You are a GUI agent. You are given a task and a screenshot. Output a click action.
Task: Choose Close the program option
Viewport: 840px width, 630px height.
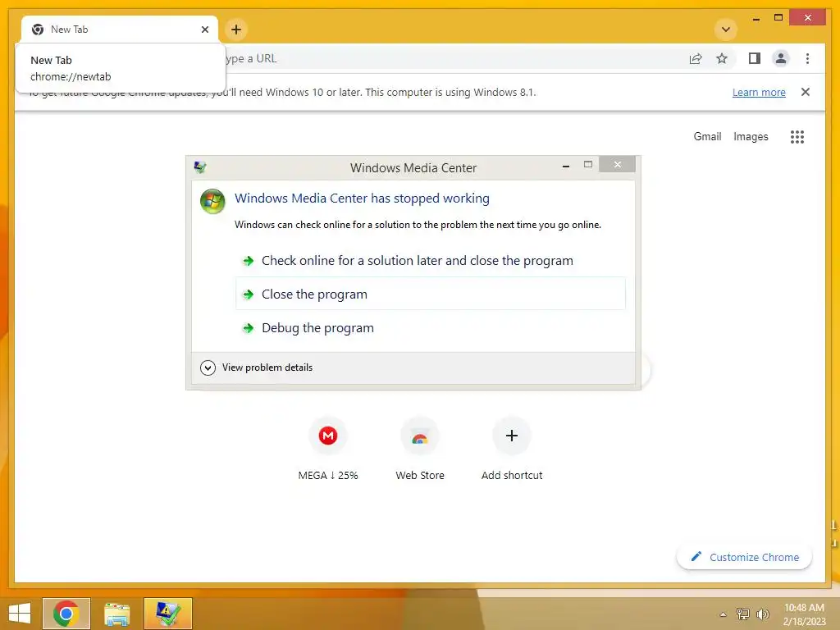[430, 294]
